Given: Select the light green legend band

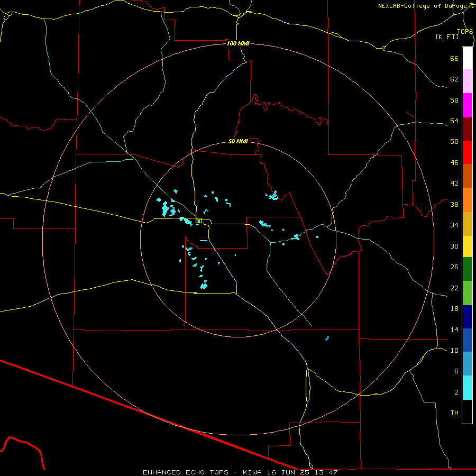Looking at the screenshot, I should pyautogui.click(x=467, y=293).
